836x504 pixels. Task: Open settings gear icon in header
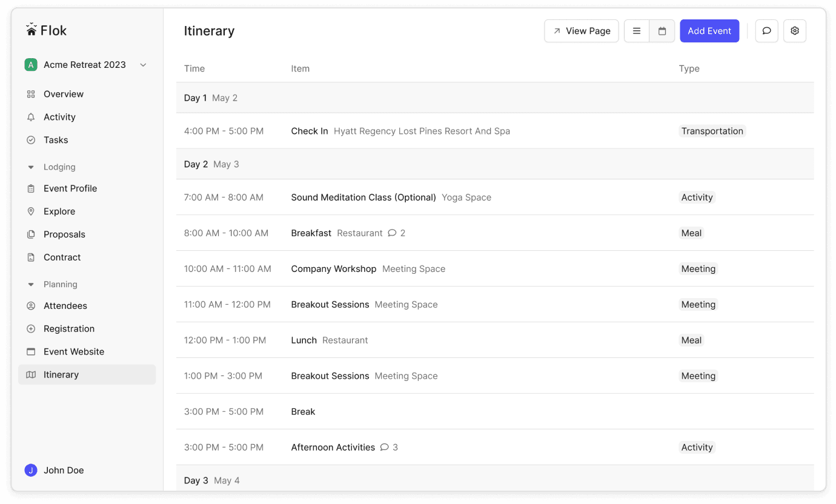795,31
